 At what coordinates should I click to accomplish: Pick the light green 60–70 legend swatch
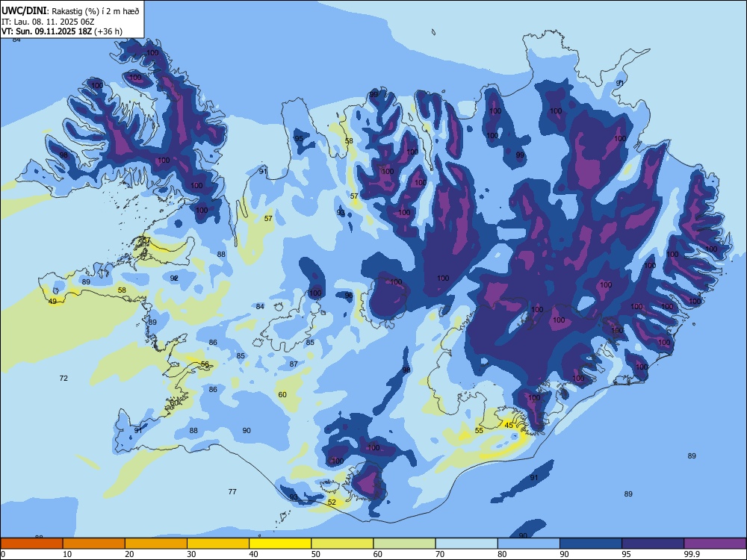[x=404, y=544]
